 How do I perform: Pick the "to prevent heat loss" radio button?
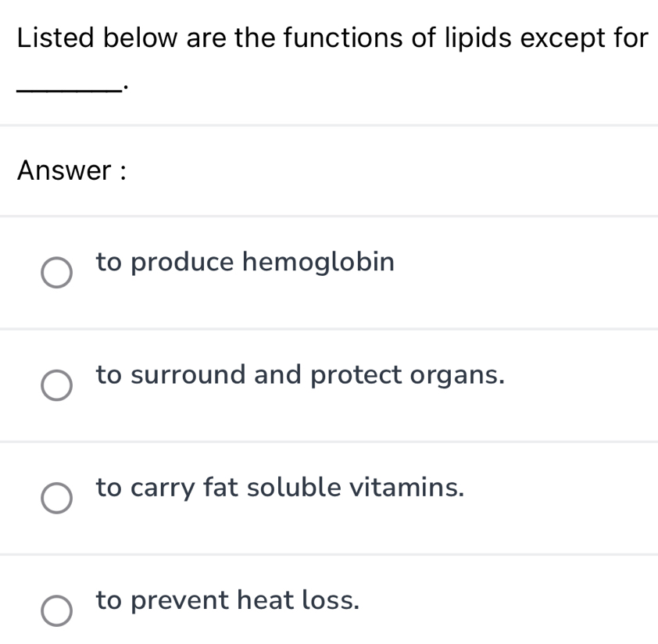[56, 611]
